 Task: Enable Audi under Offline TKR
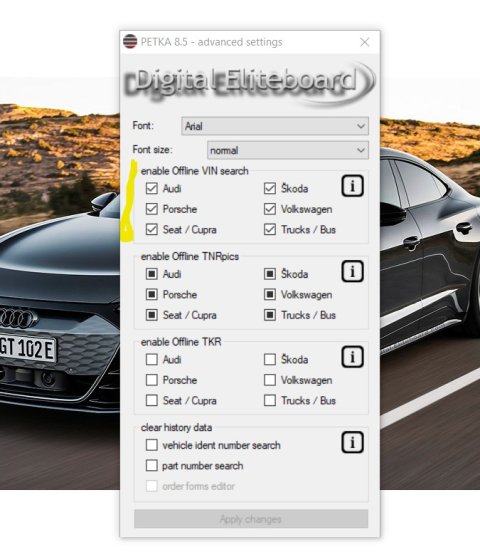152,359
